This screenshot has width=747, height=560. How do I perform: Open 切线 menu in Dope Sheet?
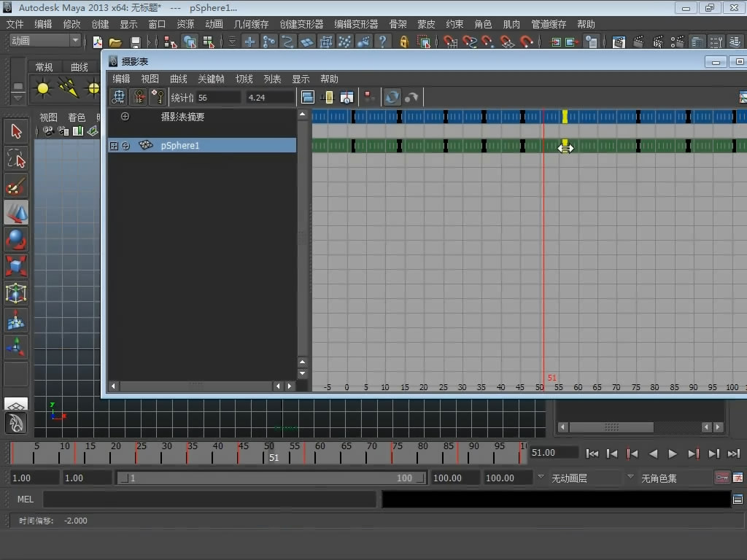[244, 79]
